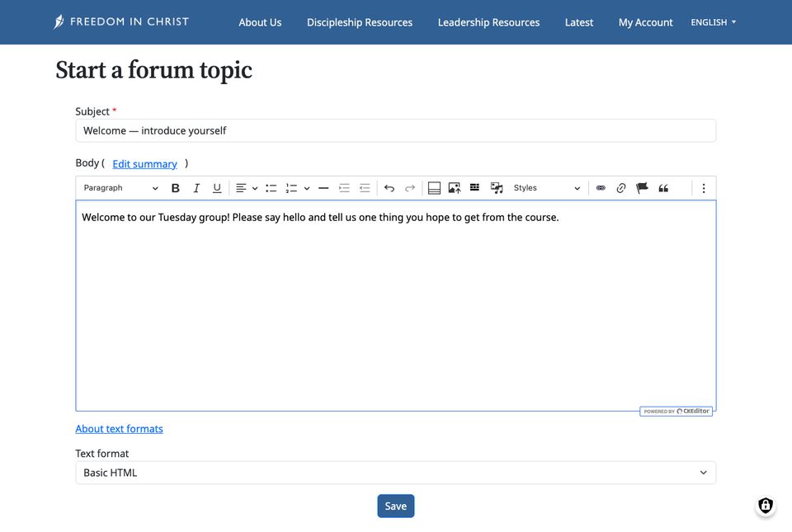Click the Edit summary link

pyautogui.click(x=144, y=164)
